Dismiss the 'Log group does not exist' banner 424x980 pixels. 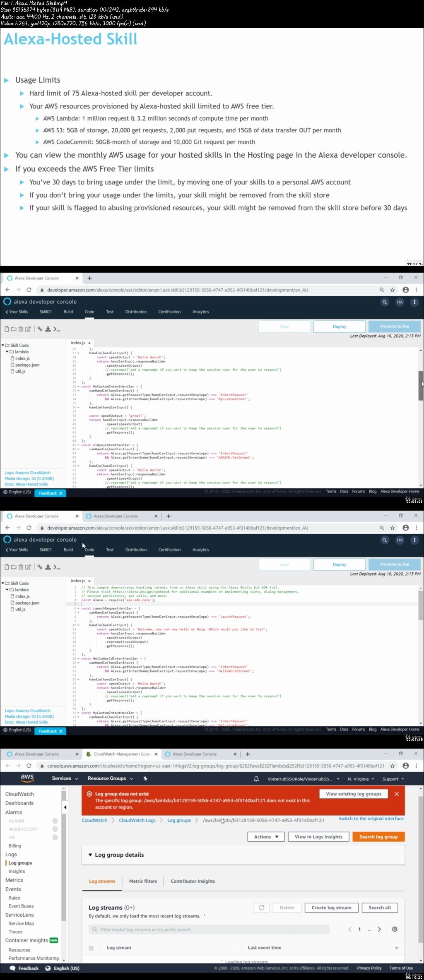(x=397, y=794)
